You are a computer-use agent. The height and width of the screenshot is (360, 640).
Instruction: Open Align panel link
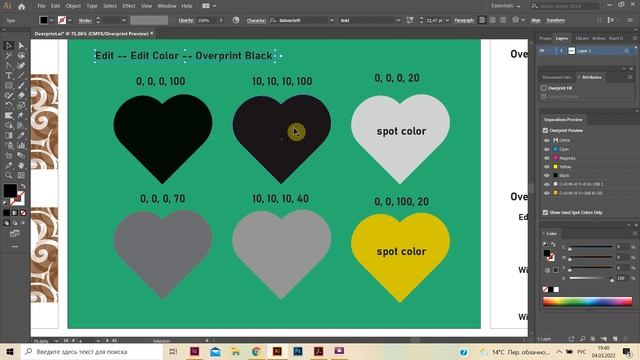(x=536, y=20)
